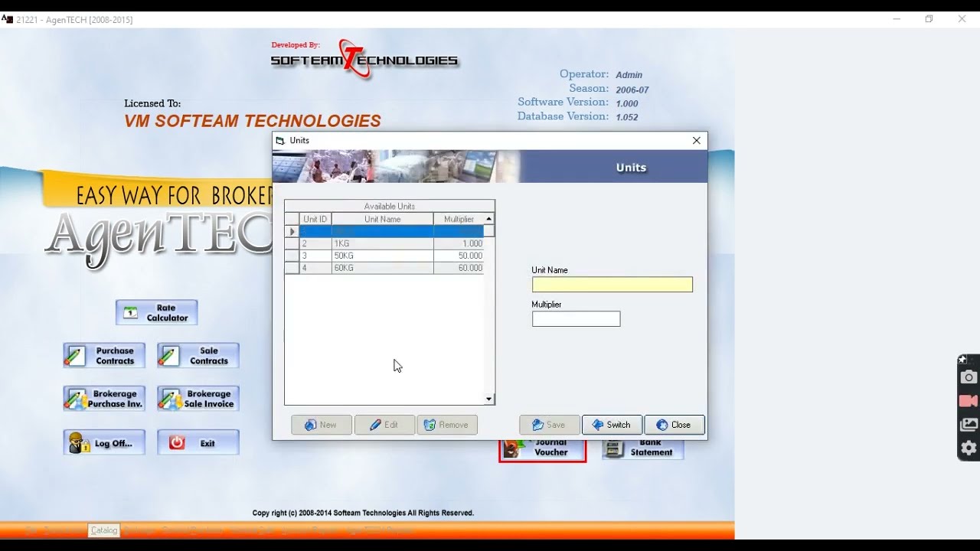Click the red video record icon
980x551 pixels.
click(x=969, y=401)
